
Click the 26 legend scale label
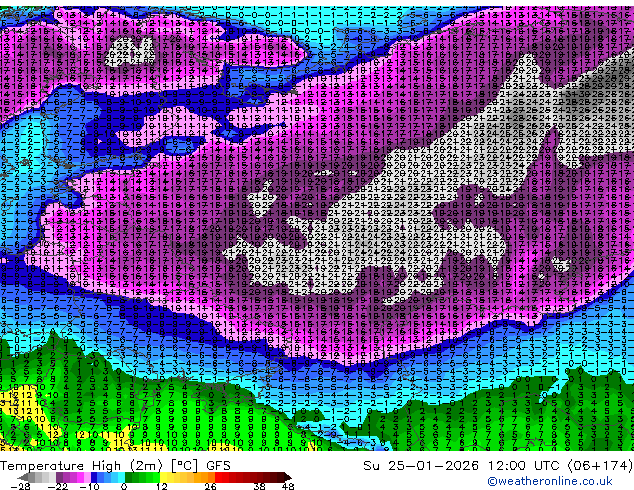coord(210,486)
